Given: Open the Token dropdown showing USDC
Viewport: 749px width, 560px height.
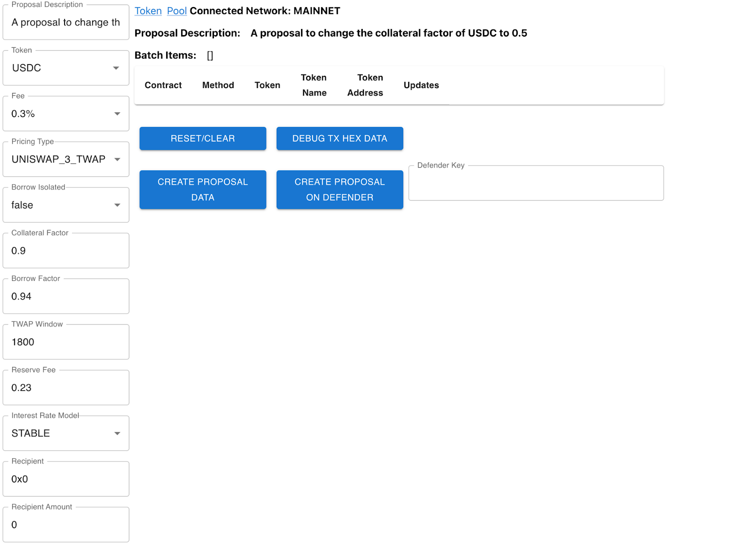Looking at the screenshot, I should click(66, 68).
